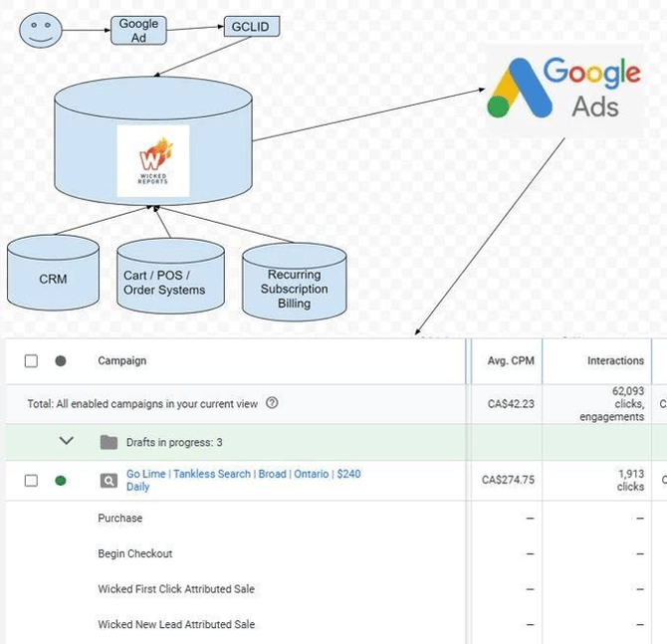Expand the Drafts in progress chevron
Screen dimensions: 667x644
[67, 441]
